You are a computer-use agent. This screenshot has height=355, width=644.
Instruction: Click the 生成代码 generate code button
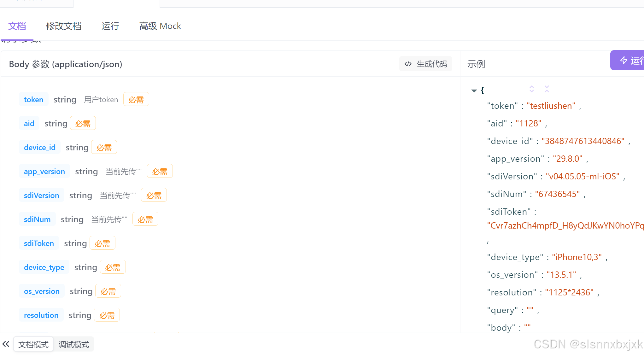point(426,64)
